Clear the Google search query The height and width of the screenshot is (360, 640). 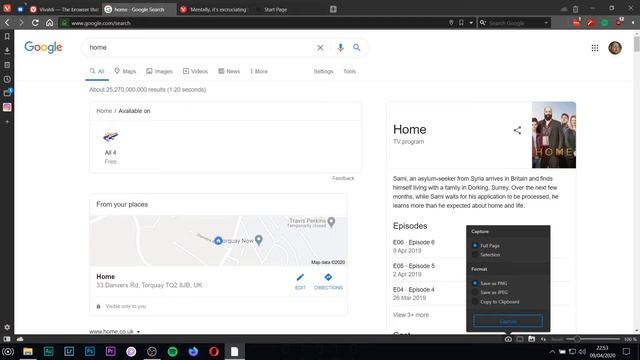coord(320,48)
